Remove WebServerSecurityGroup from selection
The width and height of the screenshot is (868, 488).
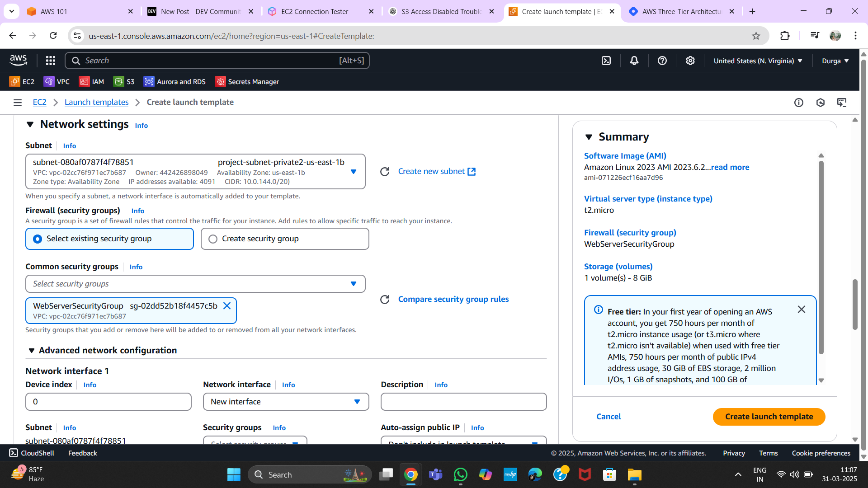click(227, 306)
